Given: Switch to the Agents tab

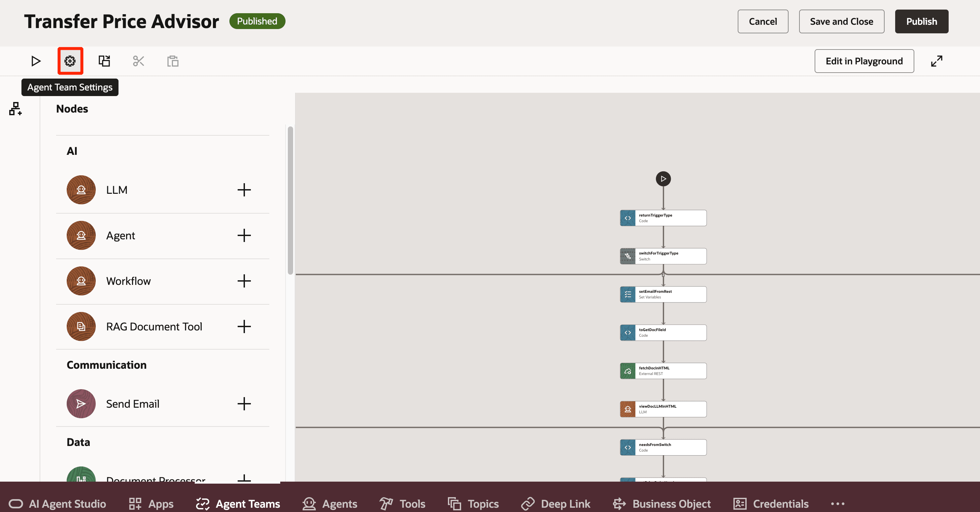Looking at the screenshot, I should point(330,504).
